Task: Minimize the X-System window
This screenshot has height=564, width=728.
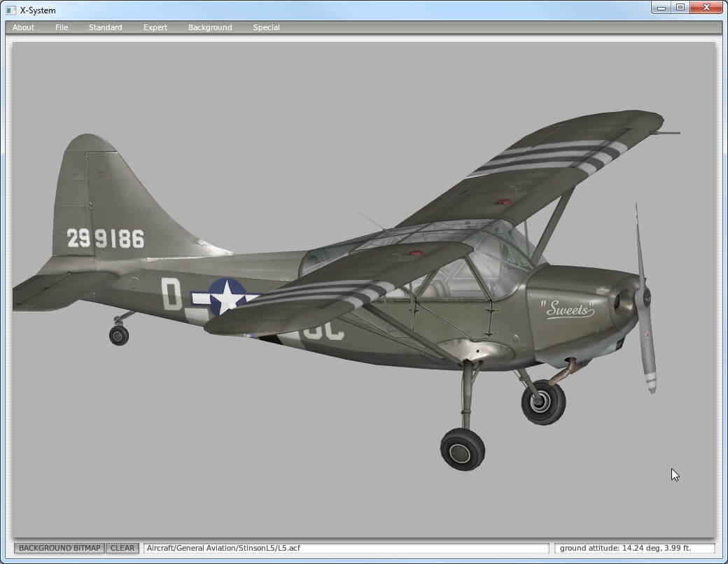Action: coord(661,8)
